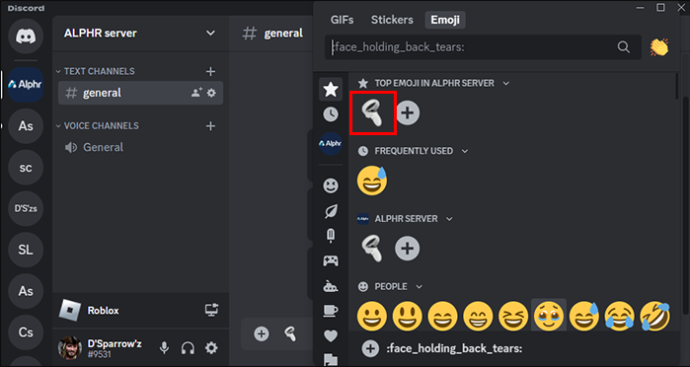Select the grinning face emoji

(x=372, y=316)
